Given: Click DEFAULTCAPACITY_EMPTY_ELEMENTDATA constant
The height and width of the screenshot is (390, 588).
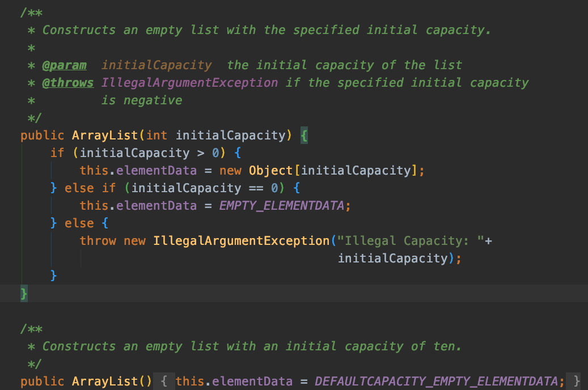Looking at the screenshot, I should (x=436, y=381).
